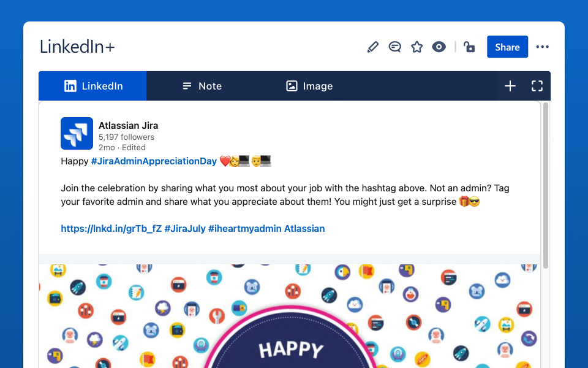The image size is (588, 368).
Task: Open the Atlassian Jira profile name
Action: tap(128, 125)
